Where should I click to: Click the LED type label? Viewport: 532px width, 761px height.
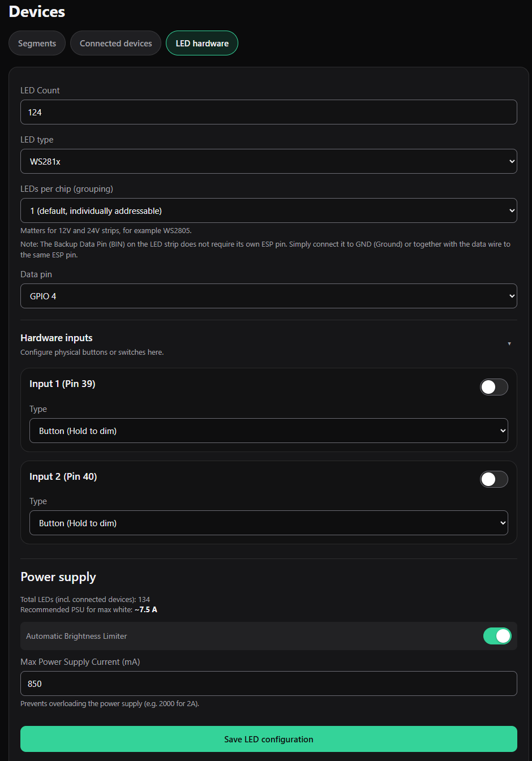(x=37, y=140)
